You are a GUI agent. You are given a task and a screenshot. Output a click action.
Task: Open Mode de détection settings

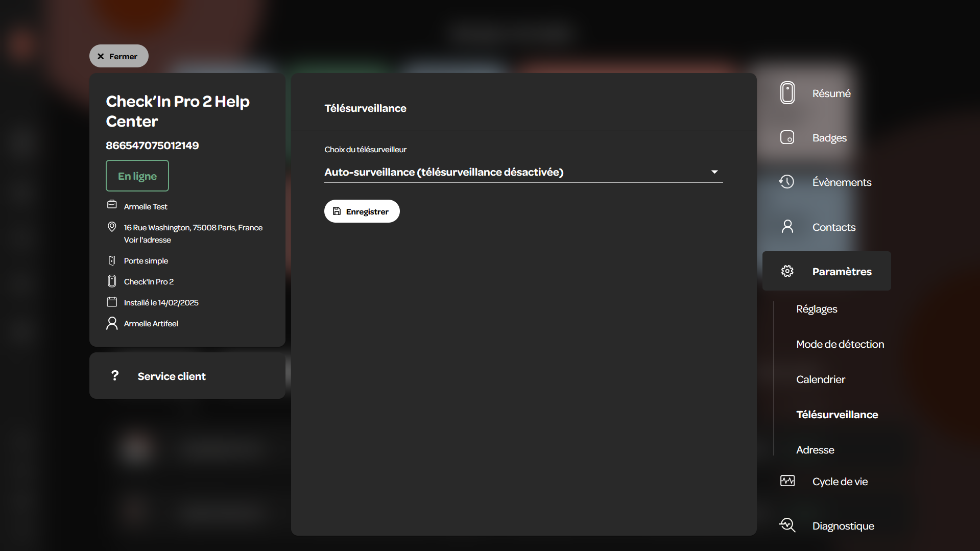point(840,344)
